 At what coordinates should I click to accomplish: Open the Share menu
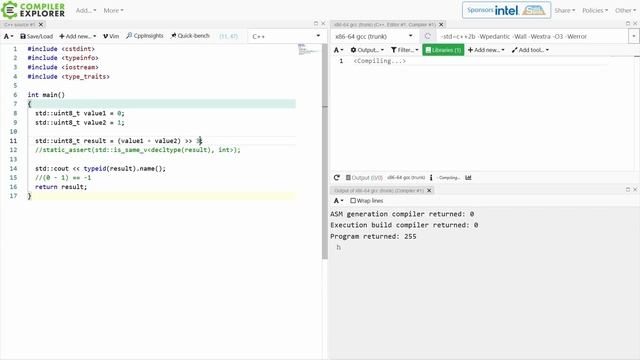[564, 10]
